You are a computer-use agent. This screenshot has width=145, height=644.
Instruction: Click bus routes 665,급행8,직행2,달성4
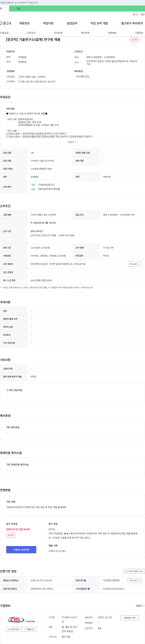click(x=41, y=280)
